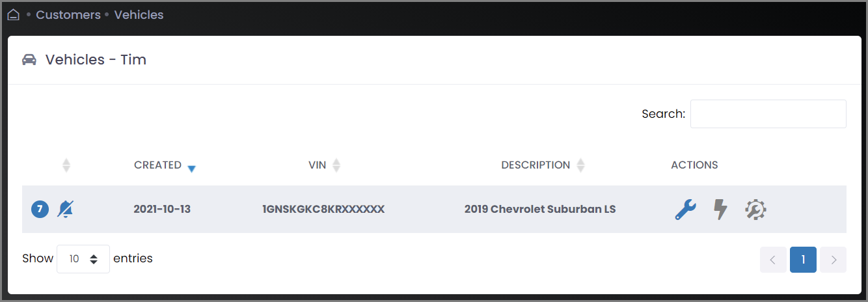The width and height of the screenshot is (868, 302).
Task: Go to the next page
Action: pos(834,260)
